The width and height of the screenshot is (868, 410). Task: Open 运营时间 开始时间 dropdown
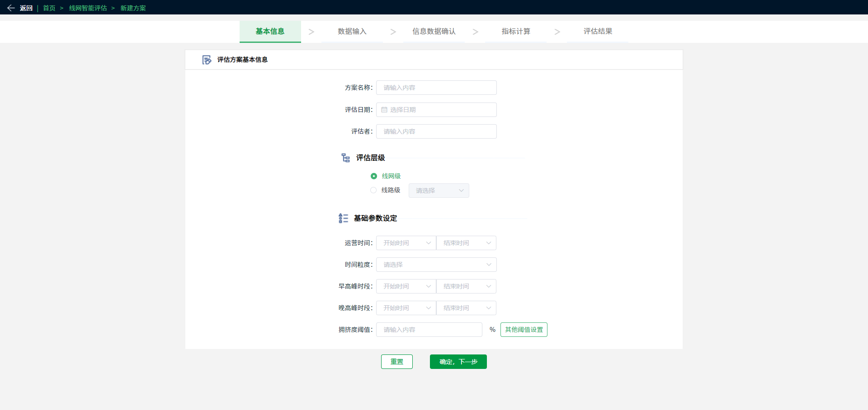(406, 243)
